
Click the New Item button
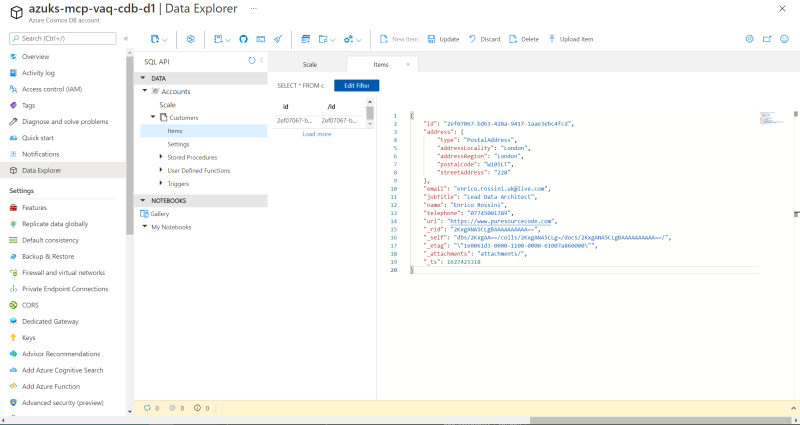point(399,39)
